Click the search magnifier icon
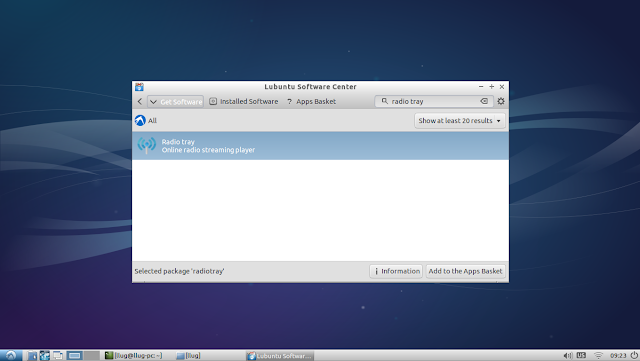Screen dimensions: 640x361 (384, 101)
